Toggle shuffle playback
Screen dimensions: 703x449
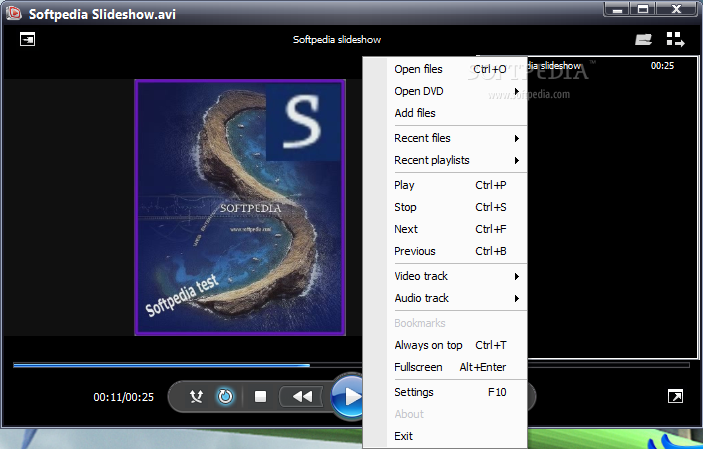pos(196,397)
